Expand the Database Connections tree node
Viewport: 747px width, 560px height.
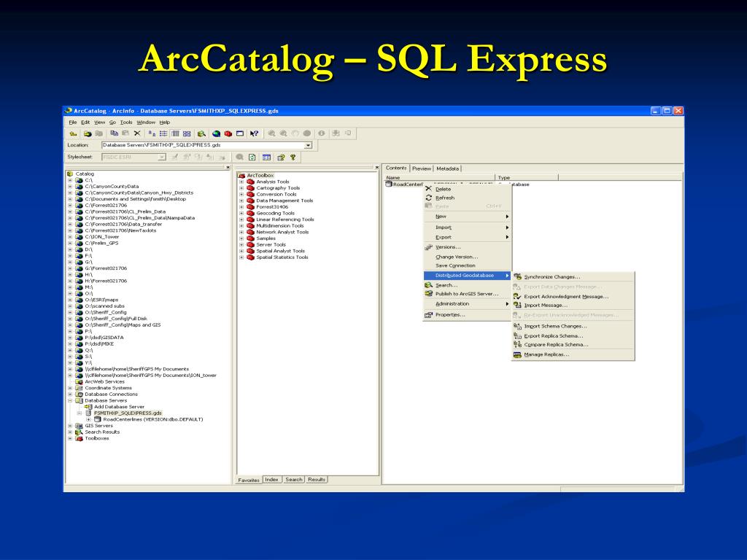(70, 394)
